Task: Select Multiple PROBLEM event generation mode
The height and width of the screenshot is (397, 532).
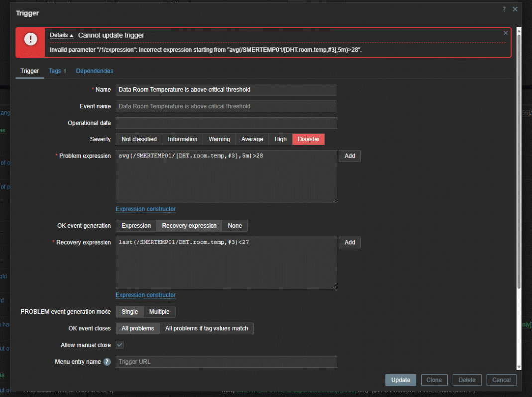Action: pyautogui.click(x=159, y=312)
